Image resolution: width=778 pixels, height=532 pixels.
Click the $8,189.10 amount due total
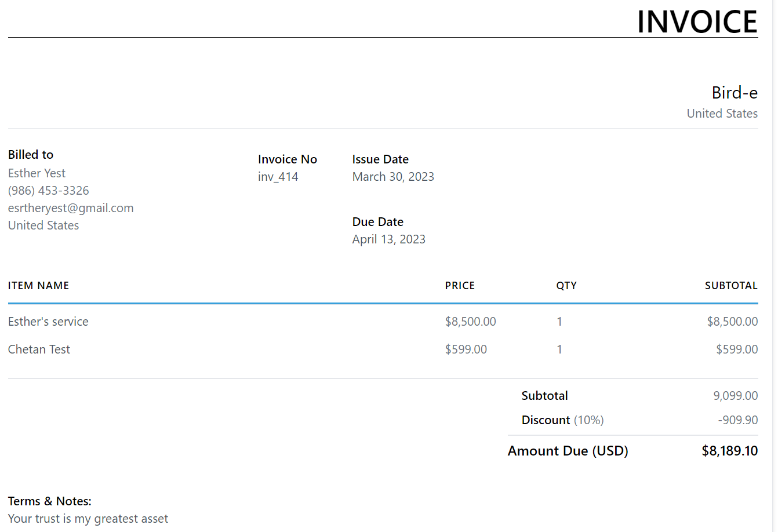(729, 451)
